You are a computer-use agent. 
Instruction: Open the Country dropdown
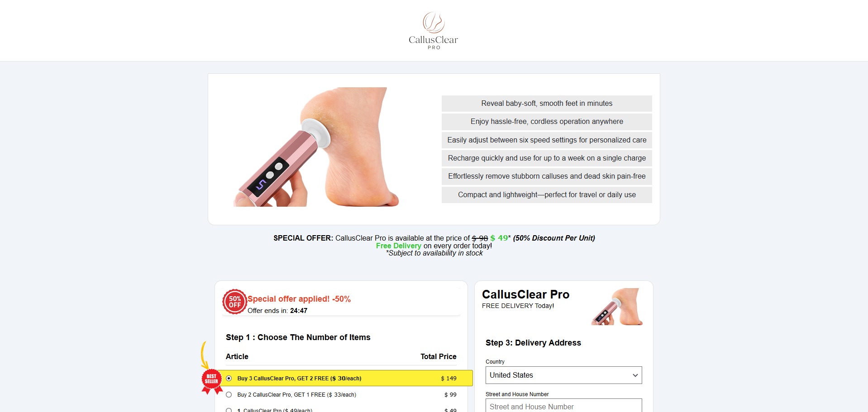pos(563,375)
